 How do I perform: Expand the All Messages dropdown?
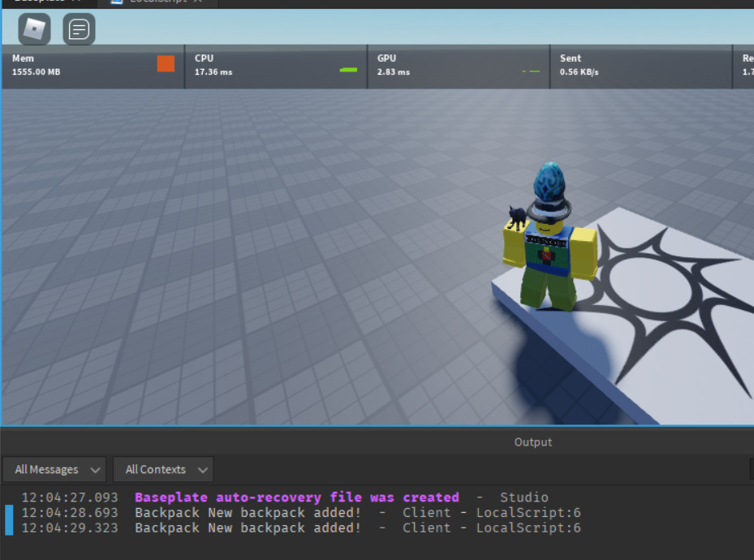[54, 469]
